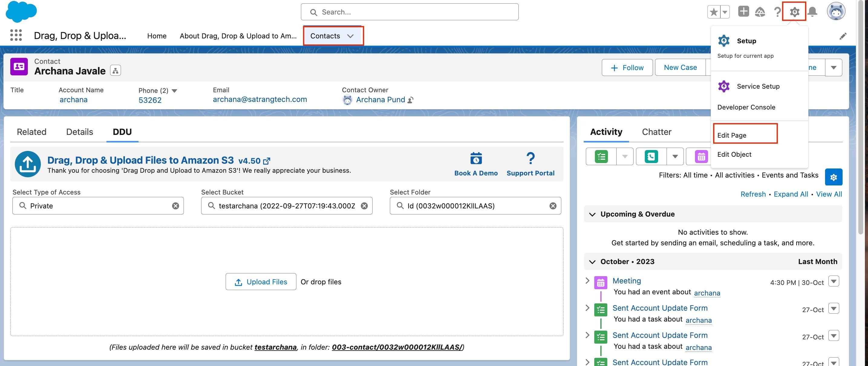
Task: Click the Upload Files button
Action: [x=261, y=282]
